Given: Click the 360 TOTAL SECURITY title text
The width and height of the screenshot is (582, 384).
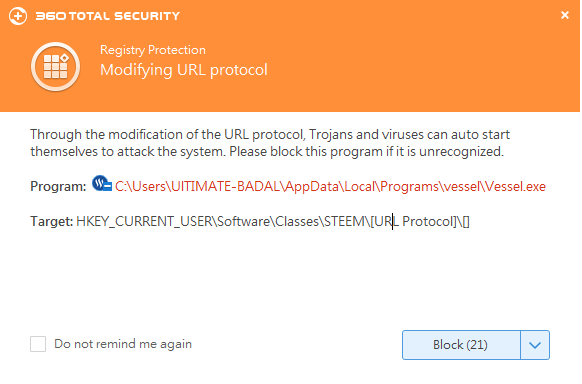Looking at the screenshot, I should click(x=108, y=16).
